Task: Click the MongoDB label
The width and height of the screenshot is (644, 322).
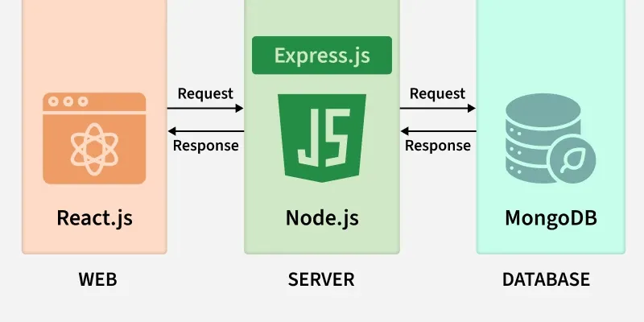Action: [551, 218]
